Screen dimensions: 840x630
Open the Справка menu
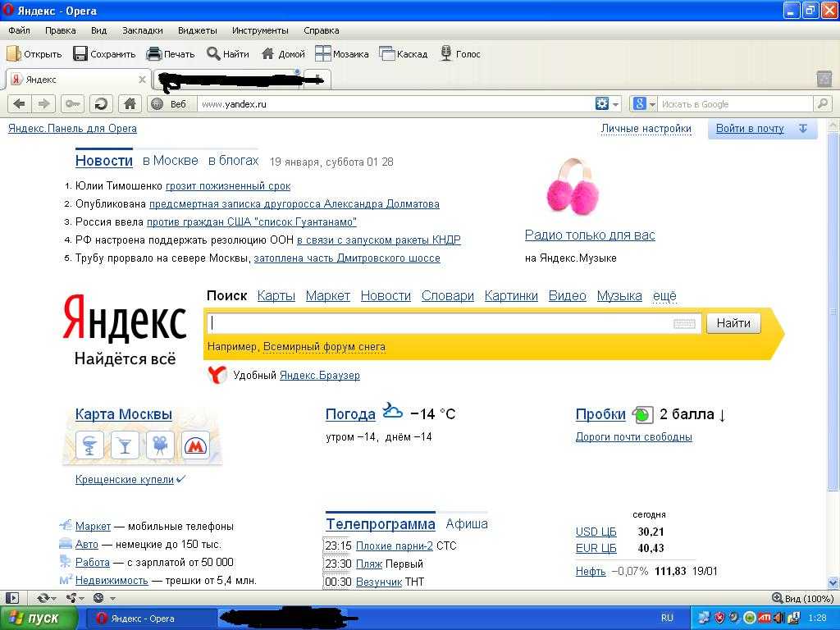(x=321, y=30)
